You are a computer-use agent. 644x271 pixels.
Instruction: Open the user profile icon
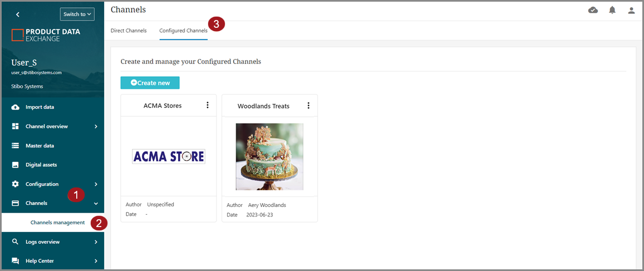click(632, 11)
